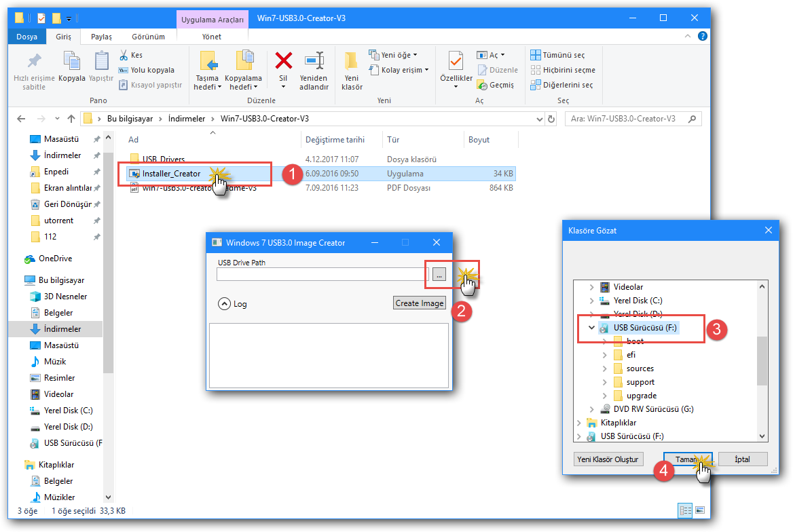Click the Uygulama Araçları contextual tab
Image resolution: width=793 pixels, height=532 pixels.
click(x=213, y=19)
